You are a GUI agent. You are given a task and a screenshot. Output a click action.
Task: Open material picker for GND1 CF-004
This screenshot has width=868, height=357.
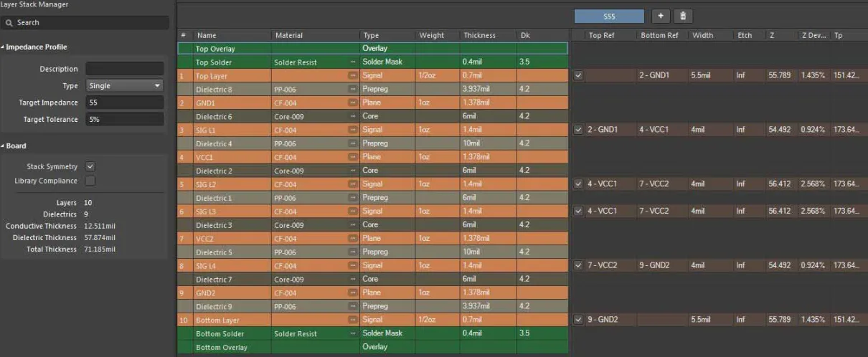[x=352, y=103]
